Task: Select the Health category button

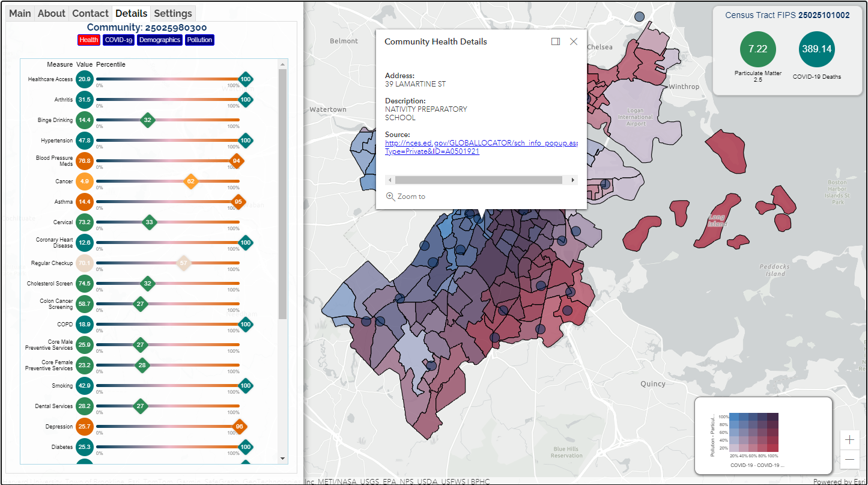Action: pyautogui.click(x=88, y=40)
